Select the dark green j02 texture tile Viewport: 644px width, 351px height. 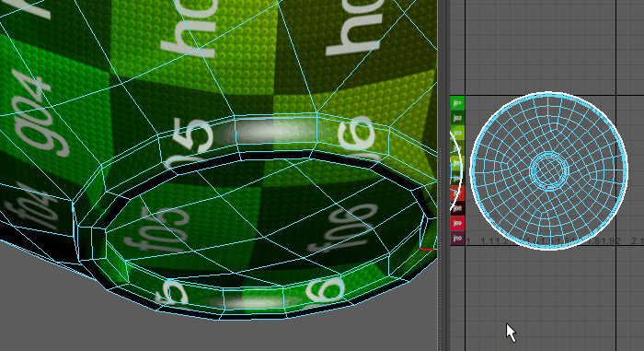point(457,118)
